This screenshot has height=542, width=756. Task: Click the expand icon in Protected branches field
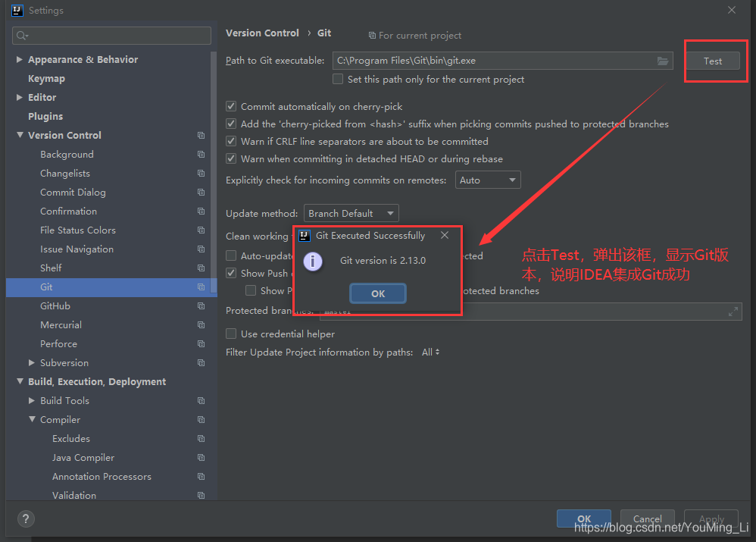pos(733,312)
